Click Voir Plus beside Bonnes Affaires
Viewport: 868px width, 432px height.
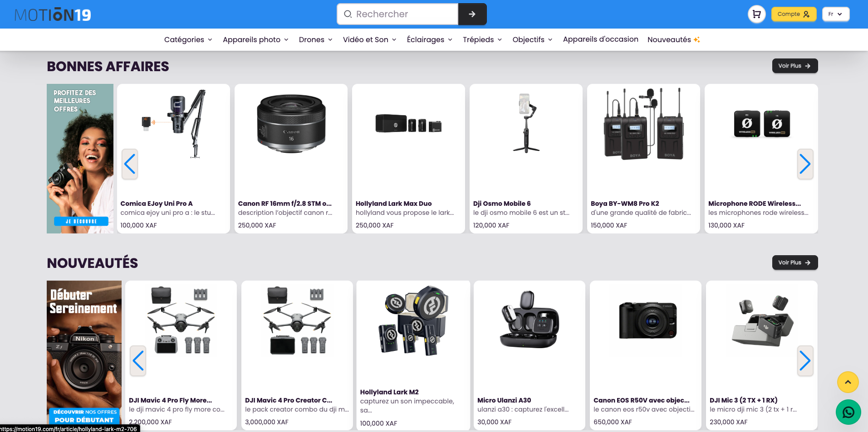click(x=794, y=66)
